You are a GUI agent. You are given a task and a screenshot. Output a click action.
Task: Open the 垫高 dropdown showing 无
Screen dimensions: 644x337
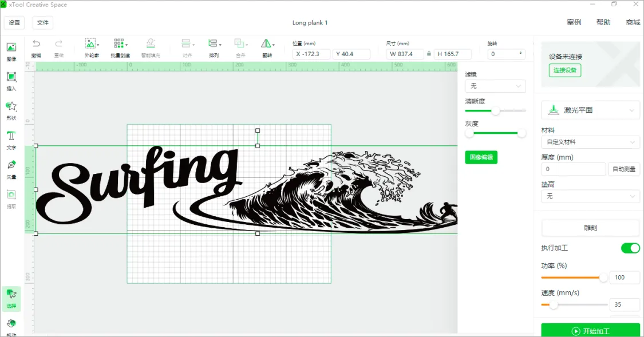tap(590, 196)
